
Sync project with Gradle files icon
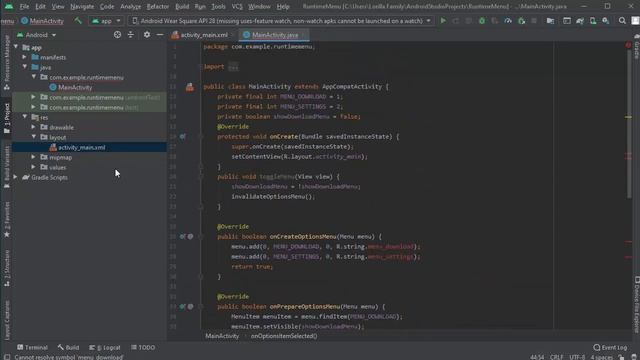click(580, 21)
